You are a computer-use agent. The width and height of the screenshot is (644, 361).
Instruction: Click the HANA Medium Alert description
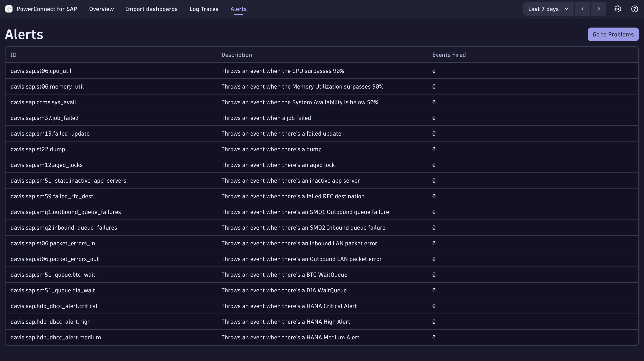pos(290,337)
